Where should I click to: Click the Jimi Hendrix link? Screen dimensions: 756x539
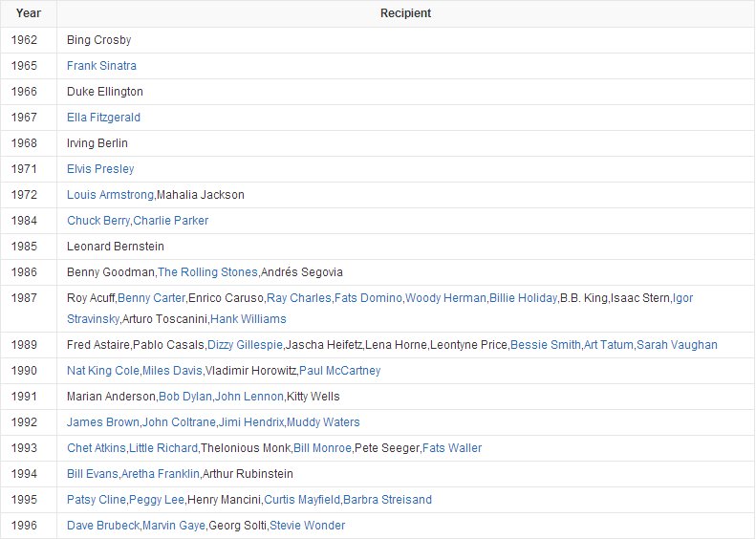(257, 422)
